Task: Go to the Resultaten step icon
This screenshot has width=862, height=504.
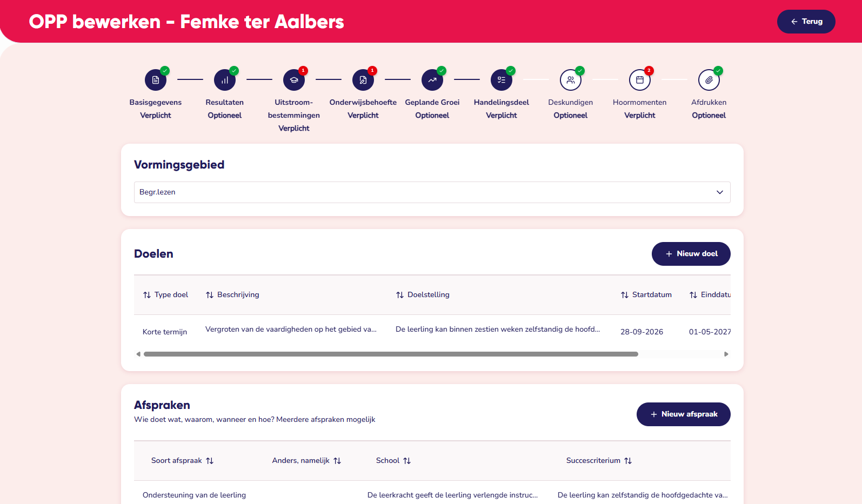Action: [225, 80]
